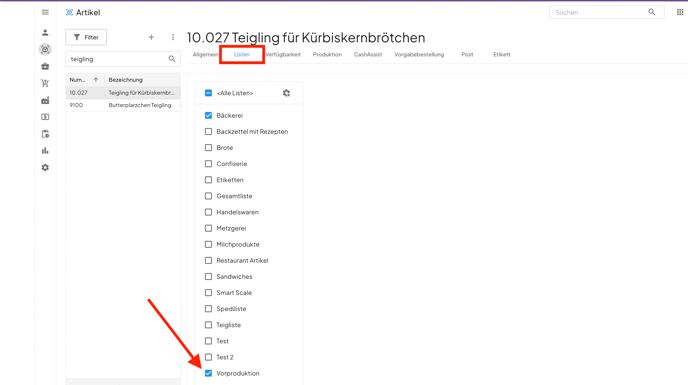Image resolution: width=688 pixels, height=385 pixels.
Task: Open the Produktion tab
Action: (327, 54)
